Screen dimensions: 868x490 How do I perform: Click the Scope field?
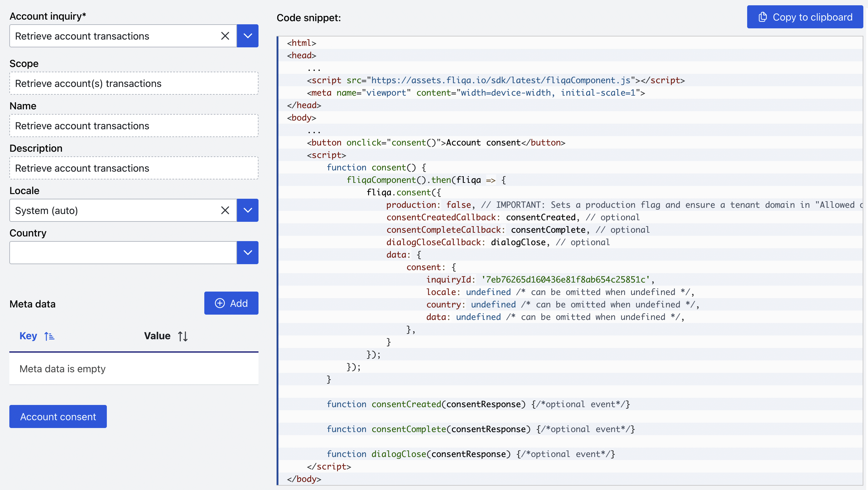point(134,83)
